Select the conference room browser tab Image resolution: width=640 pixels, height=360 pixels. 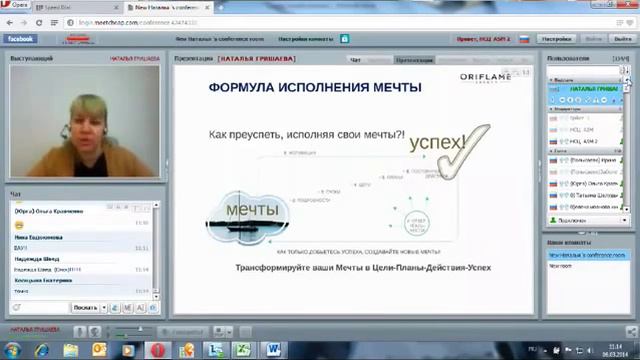pos(169,7)
